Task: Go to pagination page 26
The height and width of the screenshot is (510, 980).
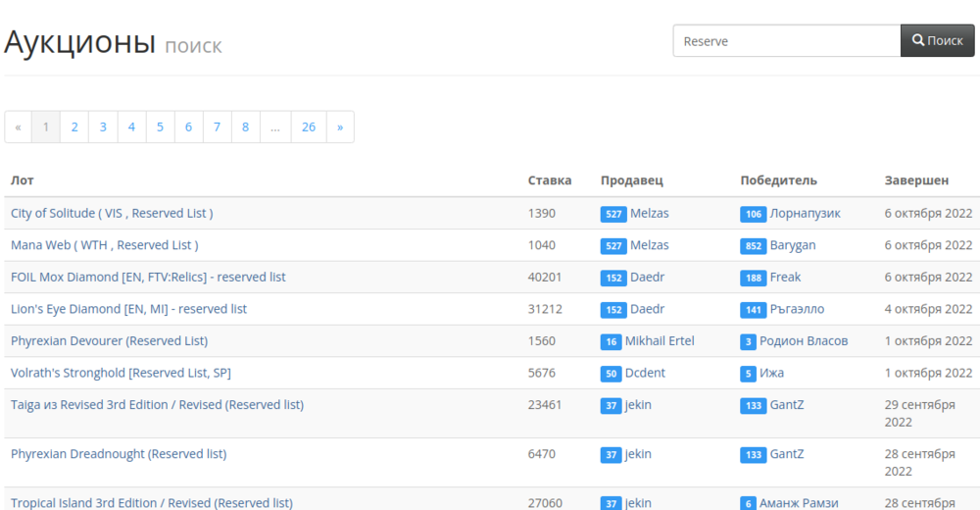Action: 309,127
